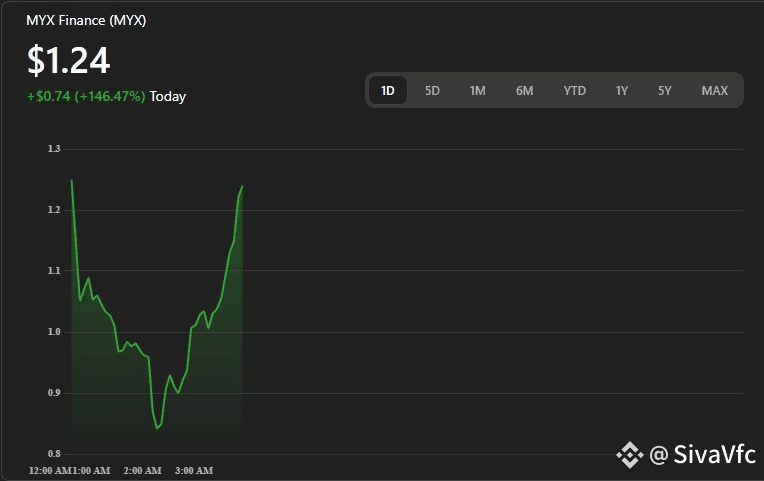The image size is (764, 481).
Task: Click the 12:00 AM axis label
Action: (50, 471)
